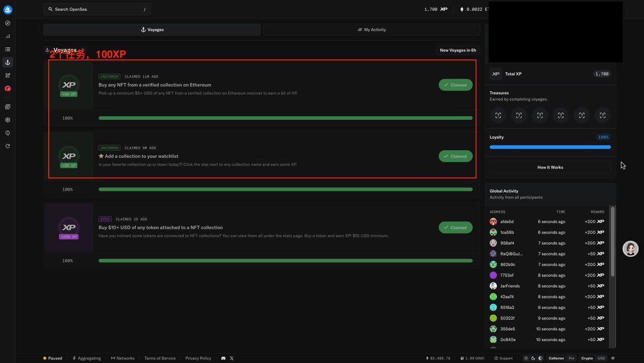644x363 pixels.
Task: Select the anchor Voyages icon in sidebar
Action: 8,62
